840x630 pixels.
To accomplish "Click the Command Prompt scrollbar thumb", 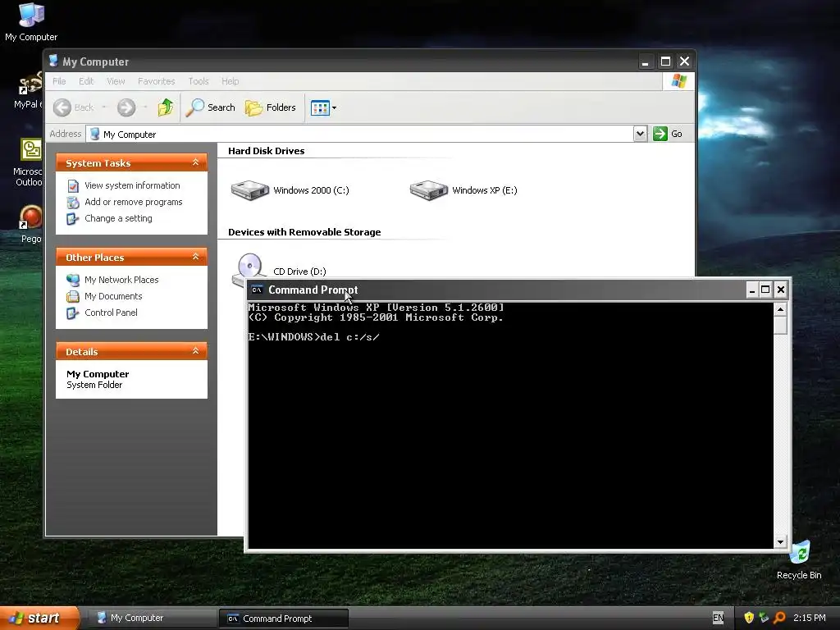I will [781, 325].
